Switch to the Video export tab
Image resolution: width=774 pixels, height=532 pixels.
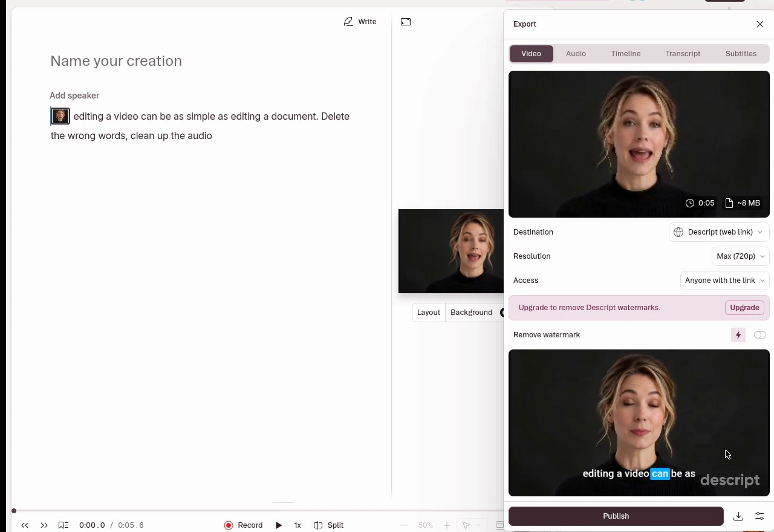coord(531,54)
